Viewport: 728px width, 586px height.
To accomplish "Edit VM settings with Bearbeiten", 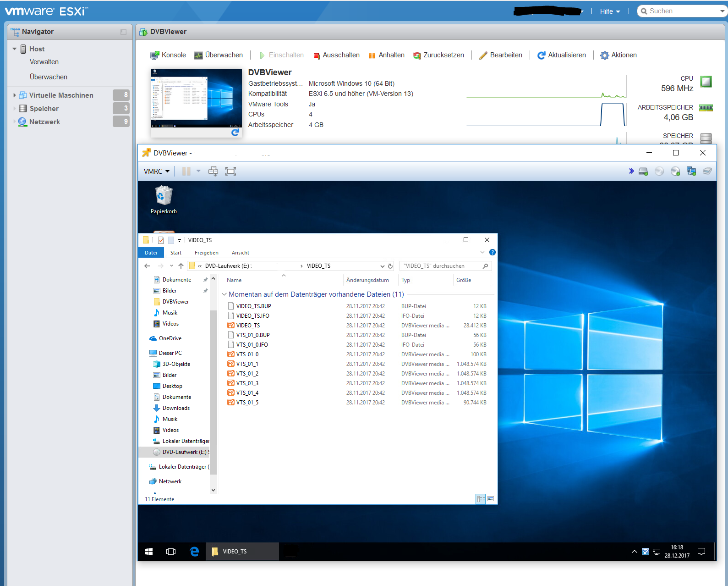I will pyautogui.click(x=501, y=55).
